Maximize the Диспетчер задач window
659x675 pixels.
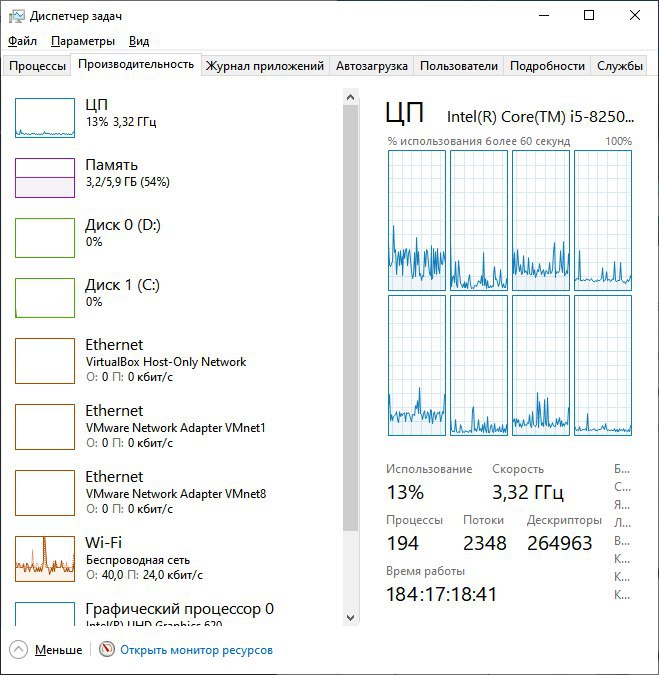coord(589,15)
